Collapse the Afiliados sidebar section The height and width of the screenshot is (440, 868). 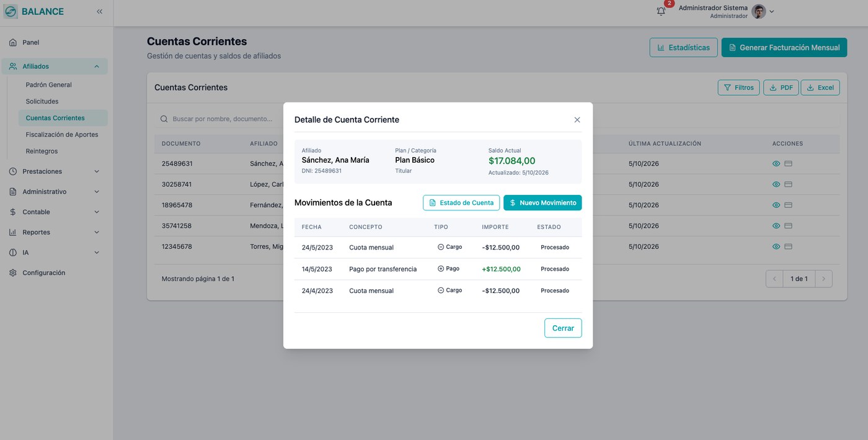[x=54, y=66]
